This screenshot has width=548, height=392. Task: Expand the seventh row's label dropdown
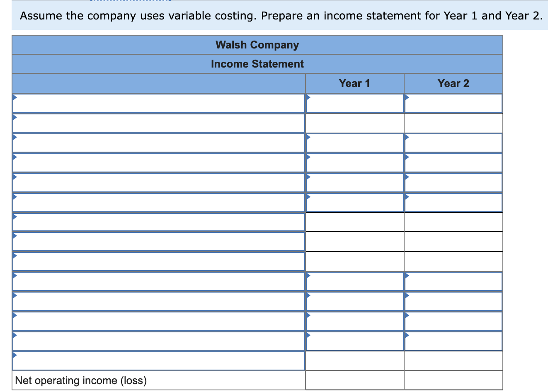click(x=159, y=223)
